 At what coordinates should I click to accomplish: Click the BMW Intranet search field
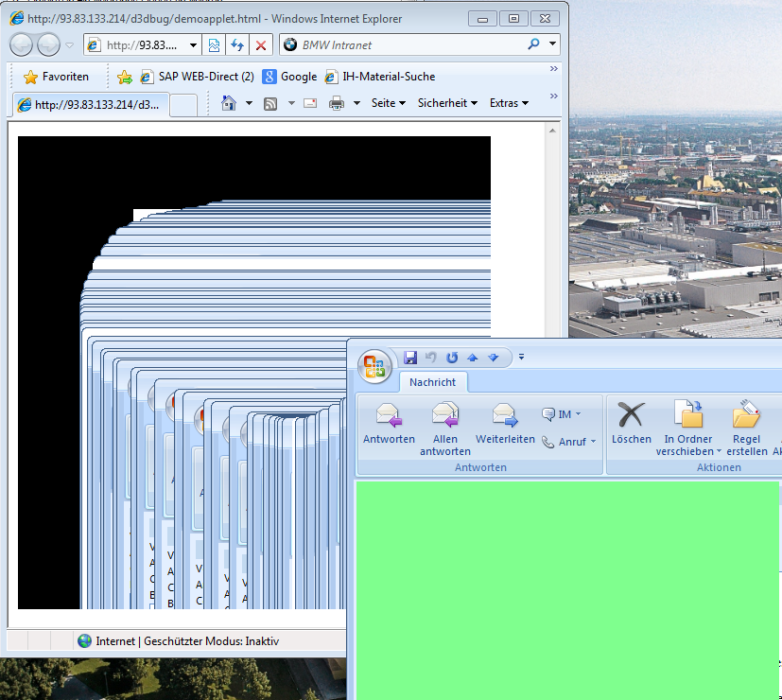click(407, 44)
